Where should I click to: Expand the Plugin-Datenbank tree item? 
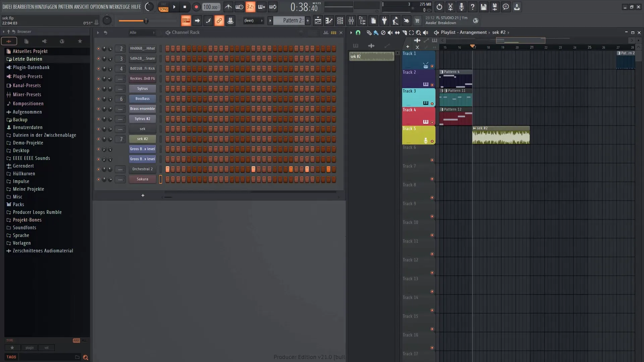9,67
